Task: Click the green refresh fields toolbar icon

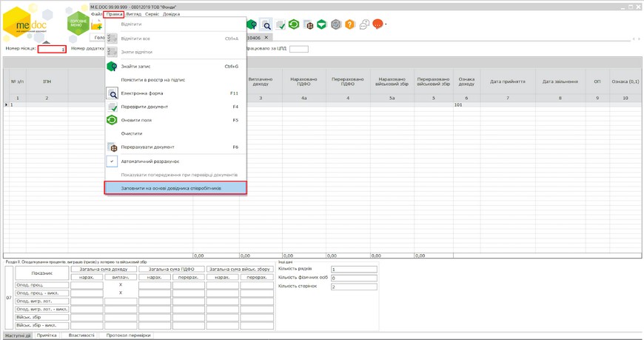Action: pos(294,25)
